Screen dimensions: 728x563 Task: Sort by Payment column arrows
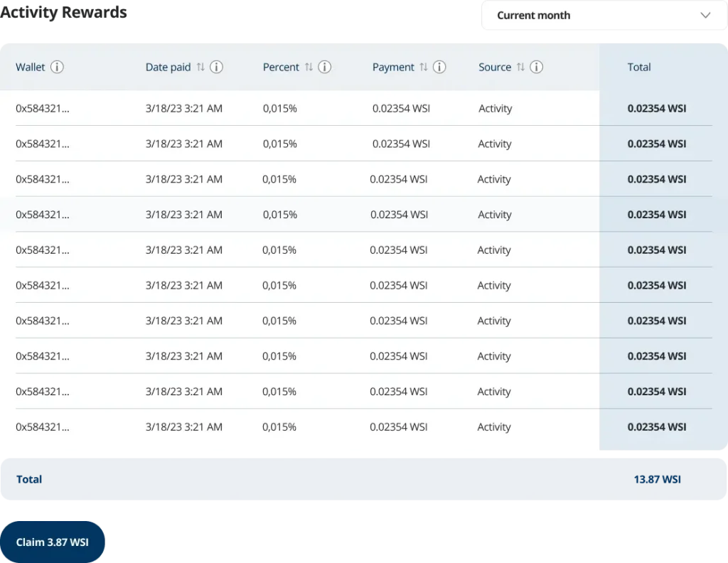coord(424,67)
